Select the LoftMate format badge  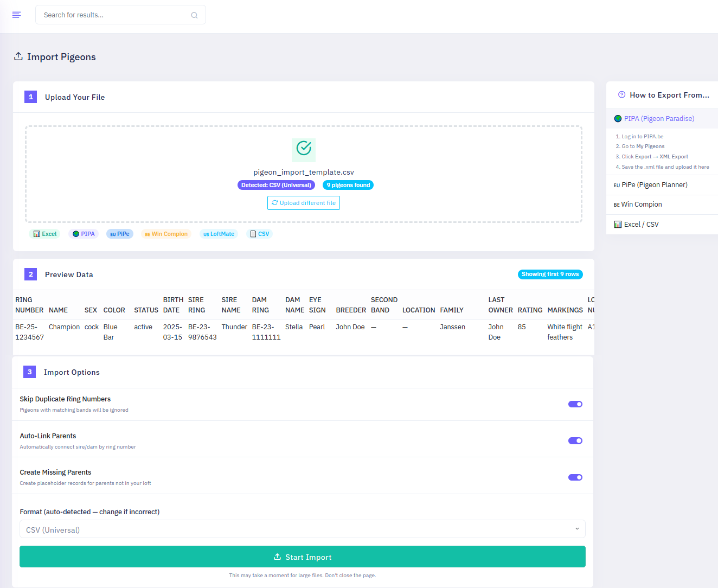tap(219, 233)
